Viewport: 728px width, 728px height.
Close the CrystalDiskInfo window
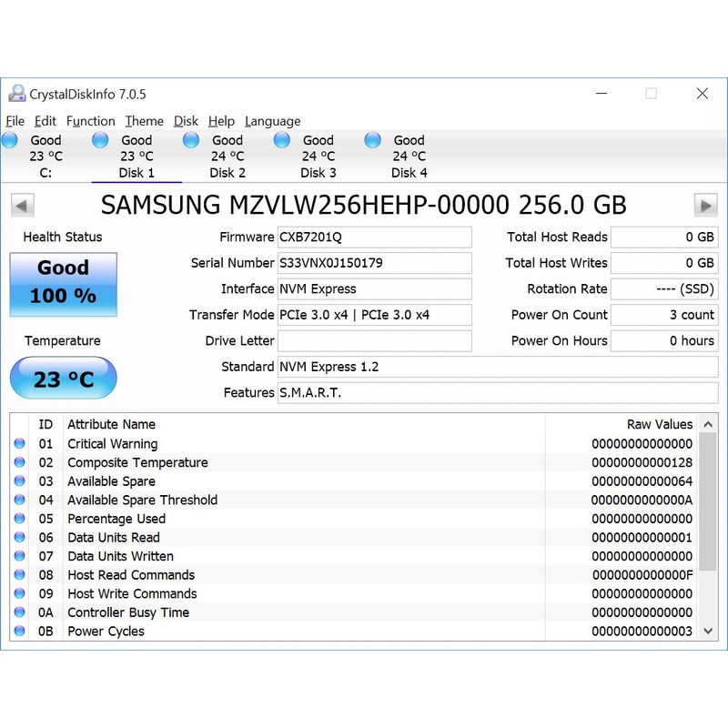point(703,94)
